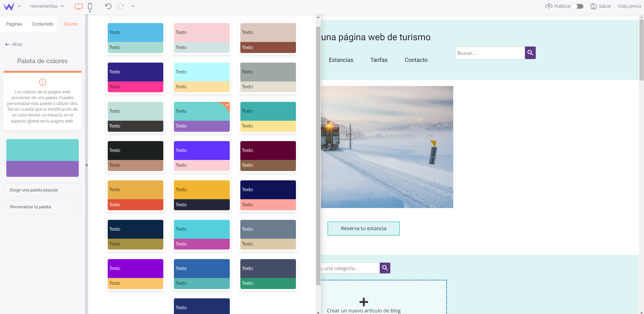
Task: Select the gray and cream palette
Action: [268, 77]
